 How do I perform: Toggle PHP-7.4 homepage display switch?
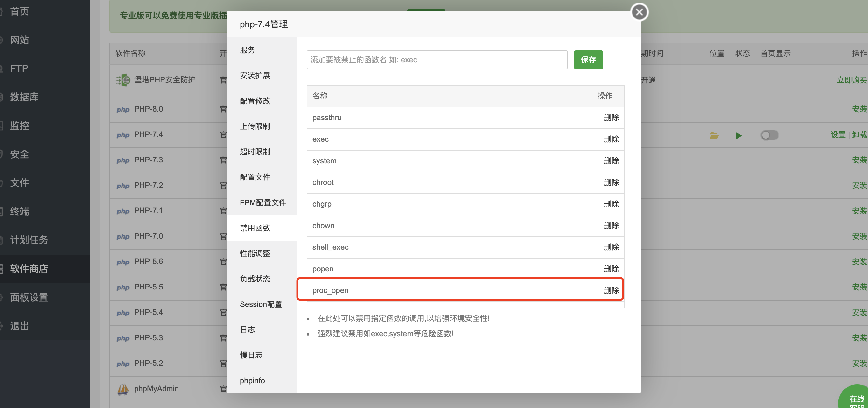769,135
